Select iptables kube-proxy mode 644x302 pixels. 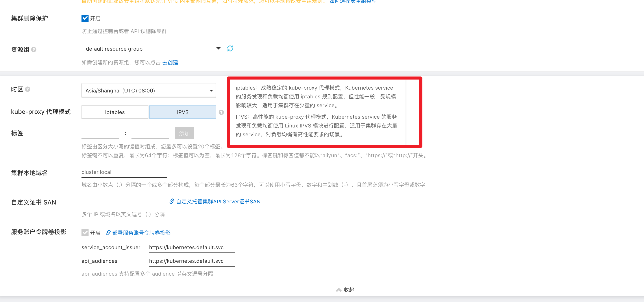tap(115, 112)
